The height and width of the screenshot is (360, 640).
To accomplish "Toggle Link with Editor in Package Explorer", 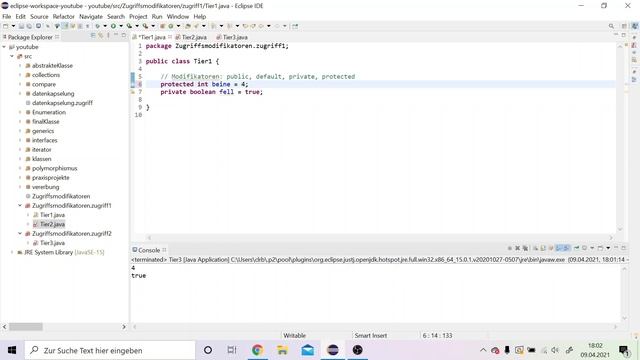I will tap(100, 36).
